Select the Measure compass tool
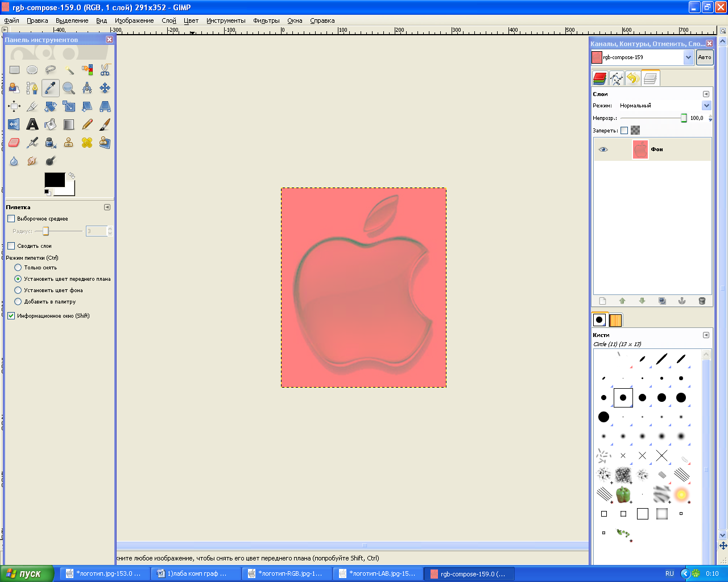The width and height of the screenshot is (728, 582). pos(87,88)
